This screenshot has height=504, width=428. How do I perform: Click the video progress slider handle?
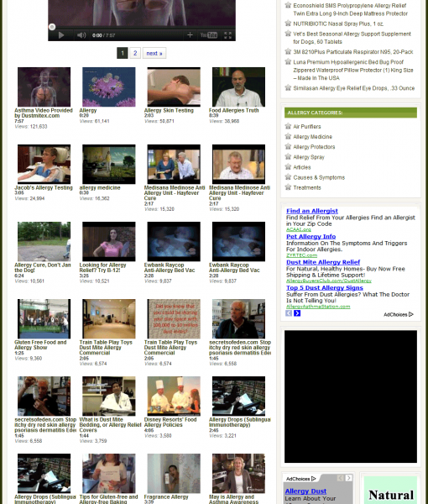coord(52,27)
